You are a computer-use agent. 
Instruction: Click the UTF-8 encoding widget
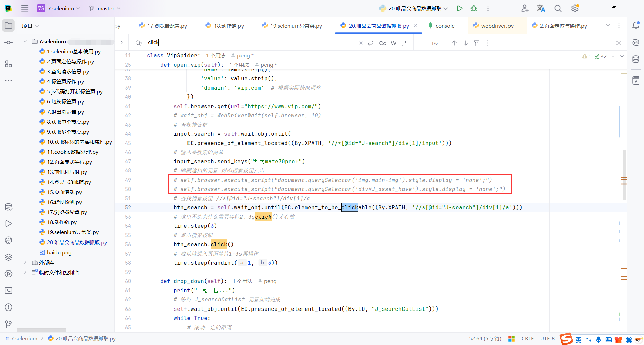pyautogui.click(x=547, y=339)
